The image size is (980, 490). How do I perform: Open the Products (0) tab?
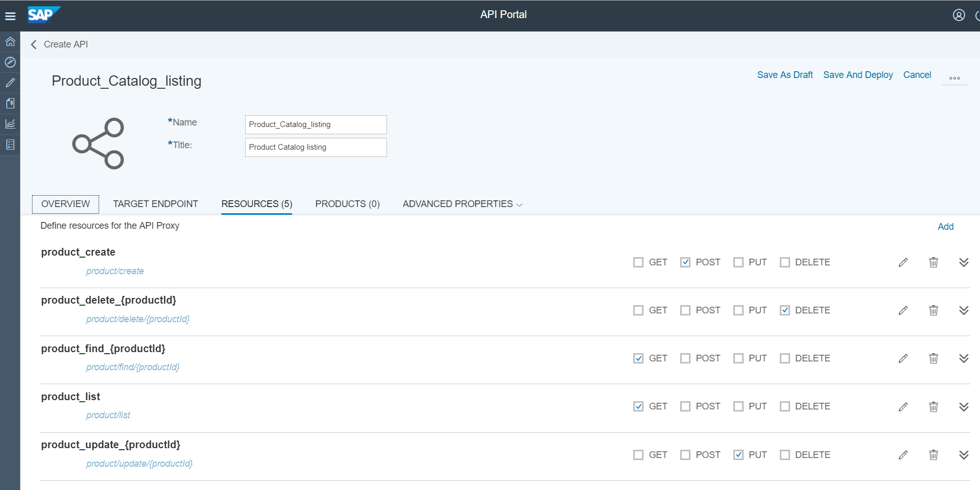tap(347, 204)
